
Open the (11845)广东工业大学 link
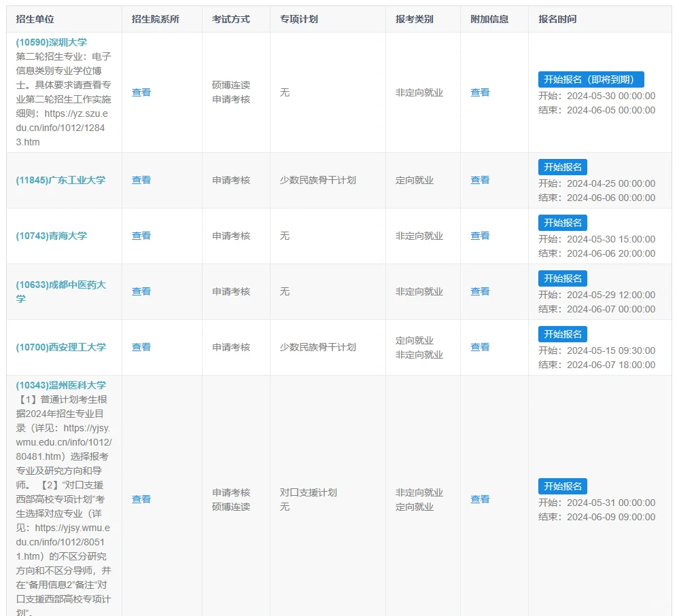tap(60, 180)
